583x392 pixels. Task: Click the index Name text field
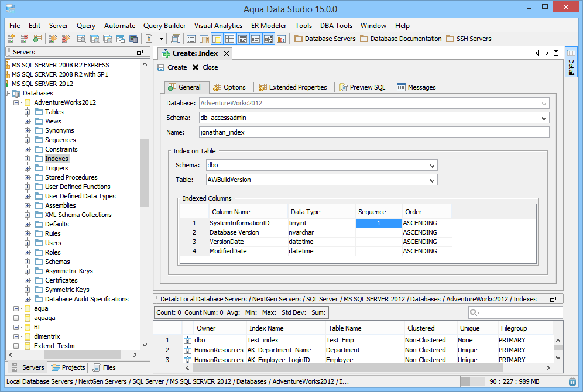[374, 132]
